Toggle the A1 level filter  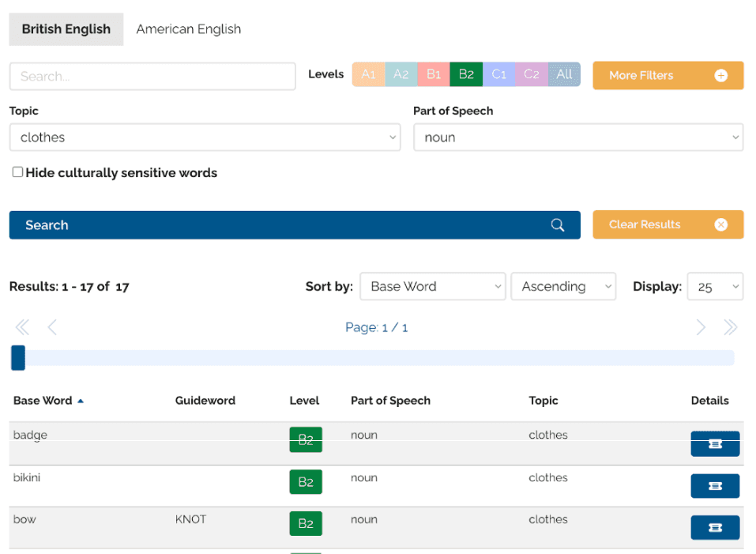point(368,74)
